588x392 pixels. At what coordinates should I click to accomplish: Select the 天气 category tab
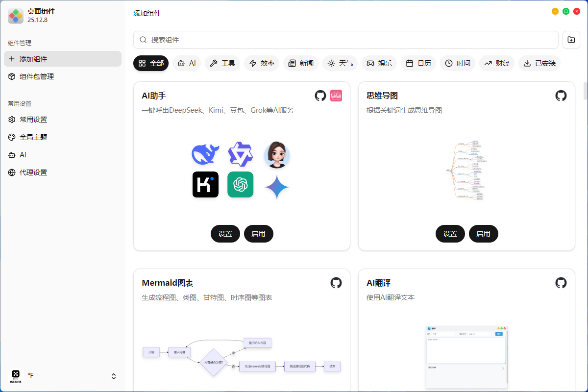[x=340, y=63]
